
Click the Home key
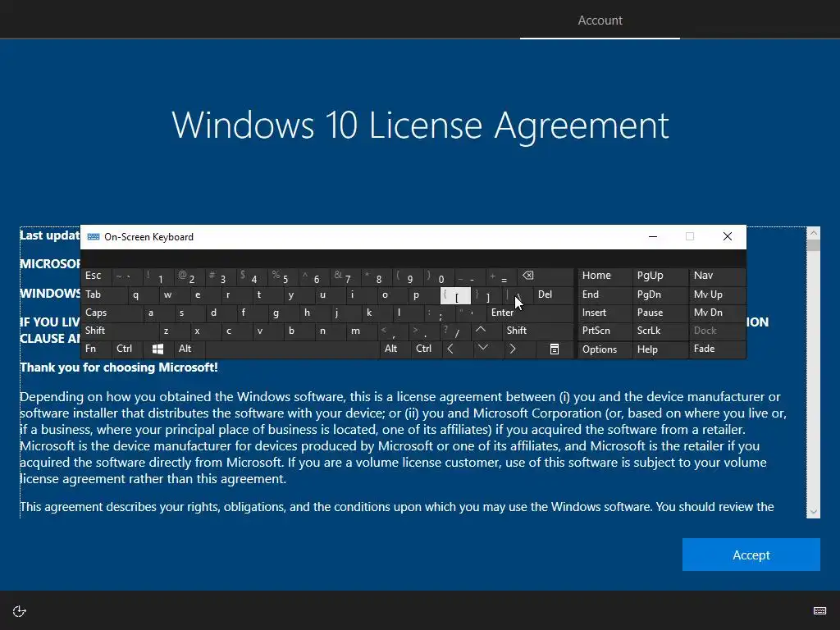click(x=605, y=276)
